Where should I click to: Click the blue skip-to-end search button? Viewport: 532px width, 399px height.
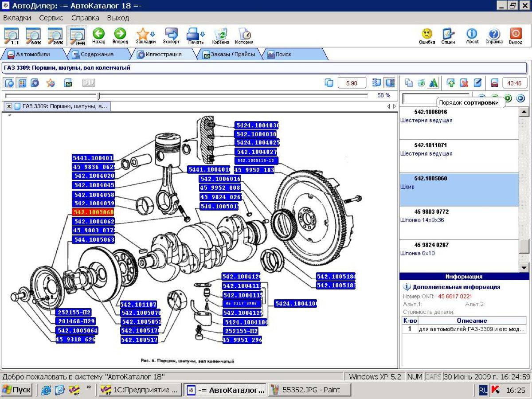point(521,98)
